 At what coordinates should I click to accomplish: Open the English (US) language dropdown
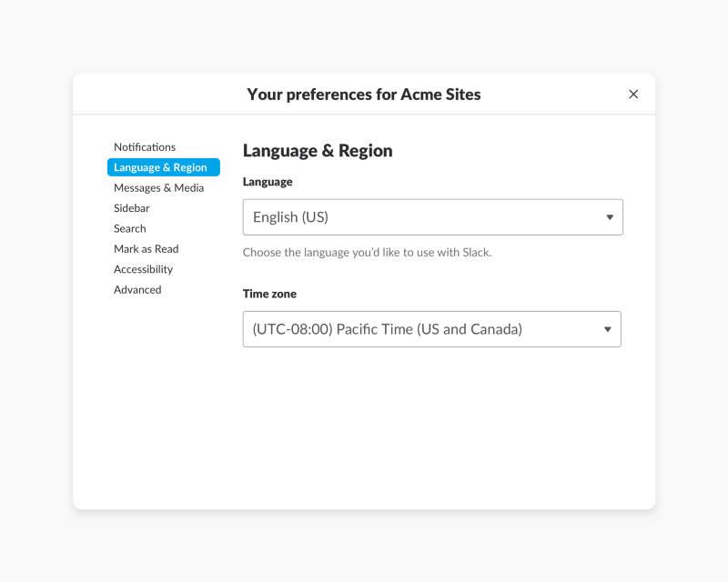(433, 217)
